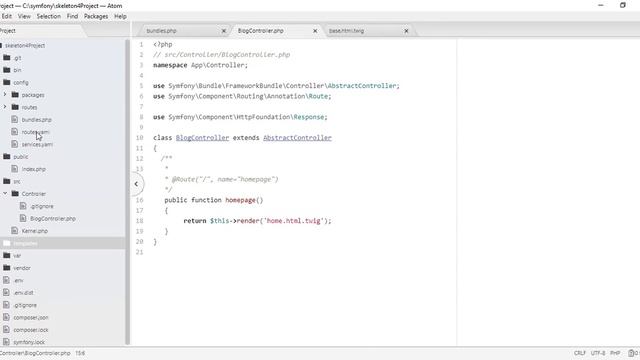640x360 pixels.
Task: Click the root .gitignore file icon
Action: pos(6,304)
